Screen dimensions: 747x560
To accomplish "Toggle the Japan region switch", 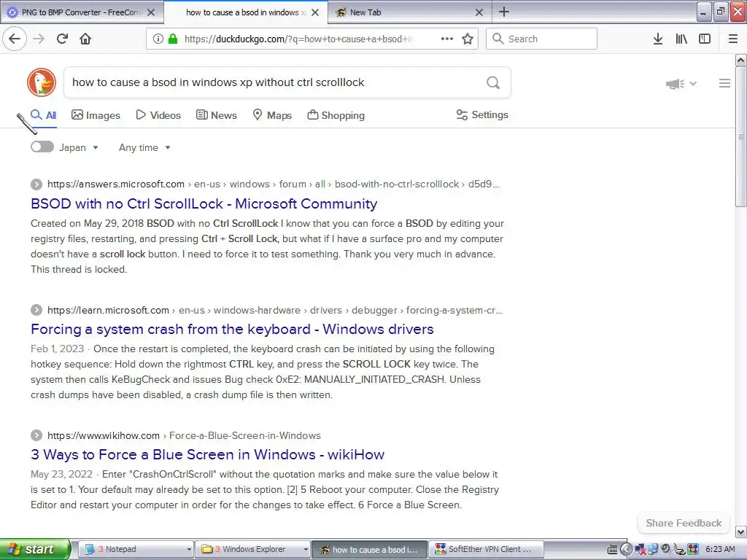I will pyautogui.click(x=42, y=147).
